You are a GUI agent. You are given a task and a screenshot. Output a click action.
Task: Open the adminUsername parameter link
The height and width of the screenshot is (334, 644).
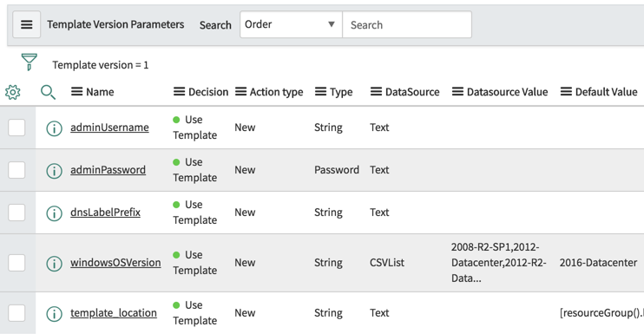[x=109, y=128]
